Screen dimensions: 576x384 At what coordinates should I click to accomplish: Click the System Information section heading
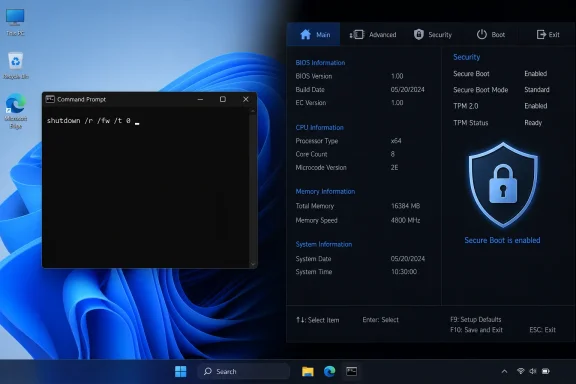(324, 244)
